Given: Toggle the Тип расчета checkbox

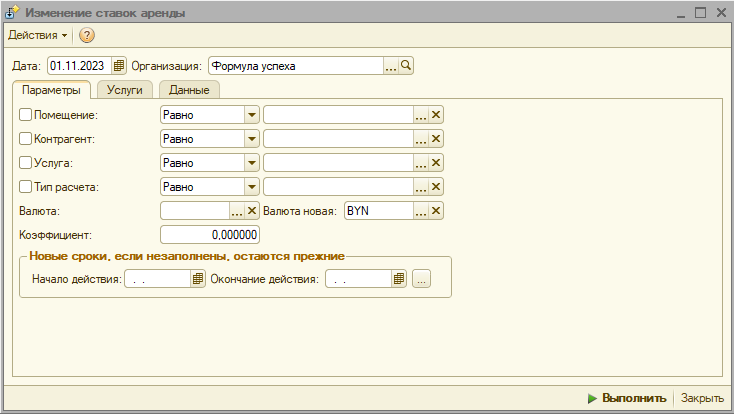Looking at the screenshot, I should pyautogui.click(x=26, y=187).
